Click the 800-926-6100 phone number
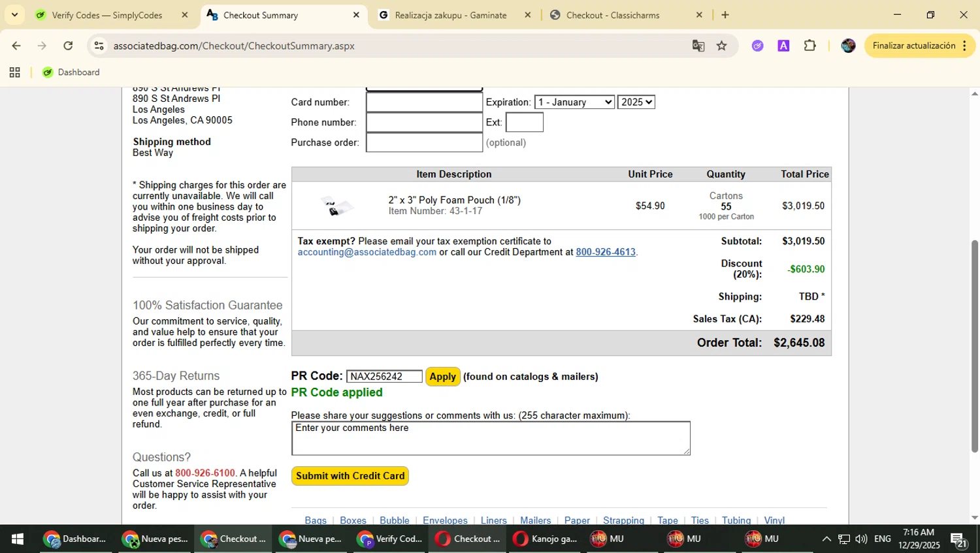This screenshot has width=980, height=553. point(204,473)
